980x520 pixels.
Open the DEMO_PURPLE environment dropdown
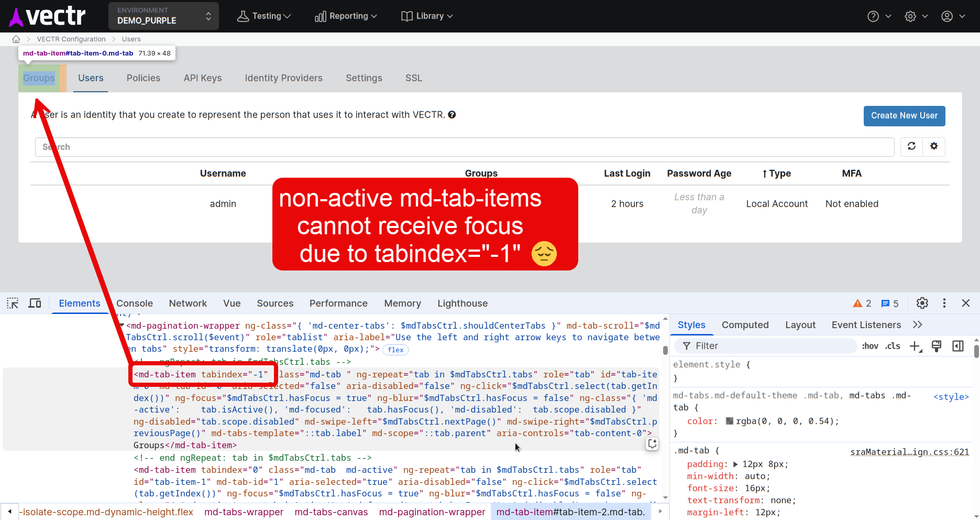tap(163, 16)
